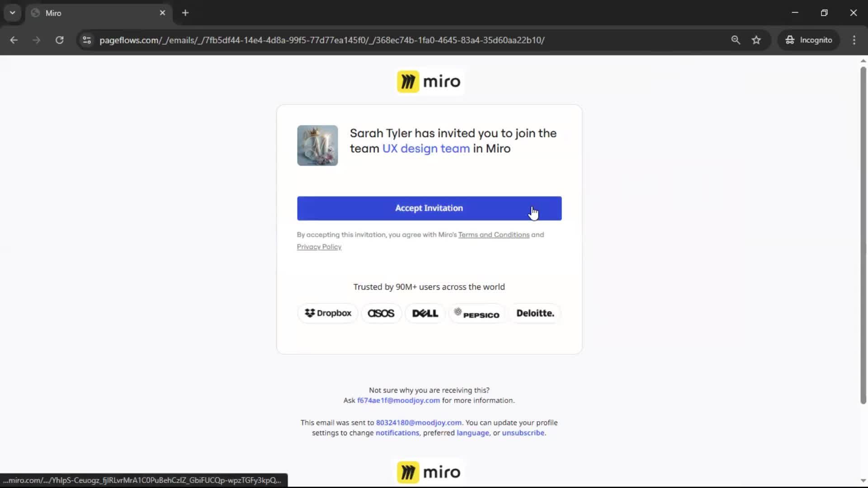
Task: Go back using browser back arrow
Action: [x=14, y=40]
